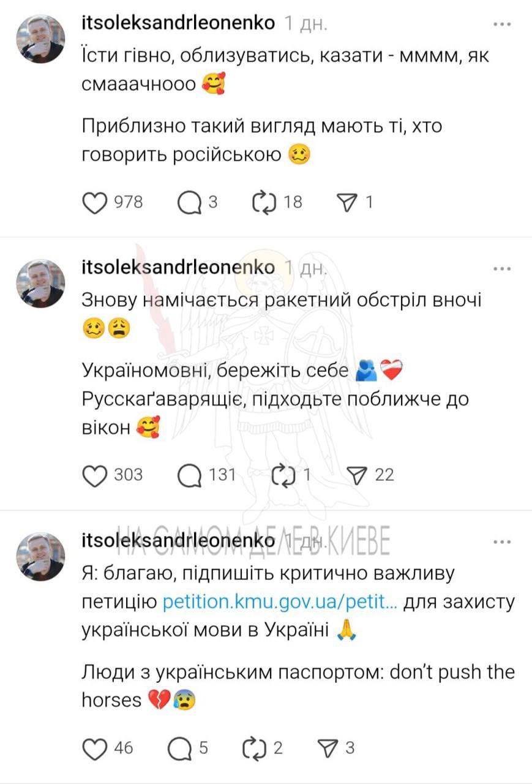
Task: Open more options menu on petition post
Action: tap(501, 541)
